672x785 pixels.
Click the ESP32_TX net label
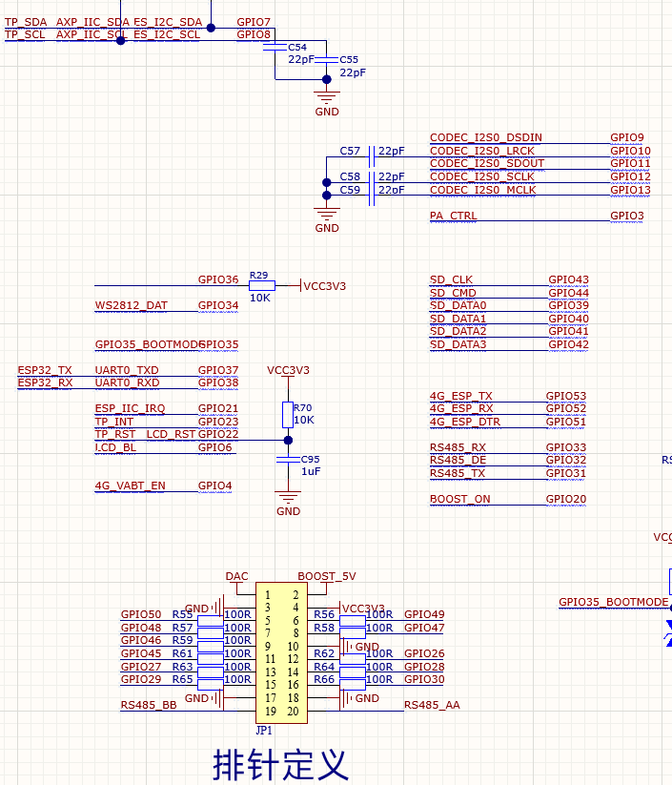pos(45,370)
